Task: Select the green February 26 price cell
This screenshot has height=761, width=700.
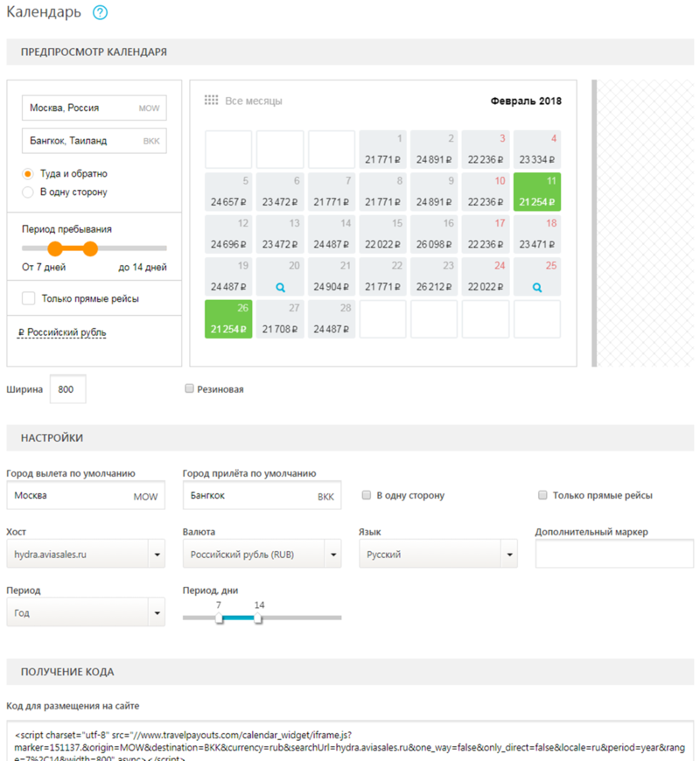Action: 227,319
